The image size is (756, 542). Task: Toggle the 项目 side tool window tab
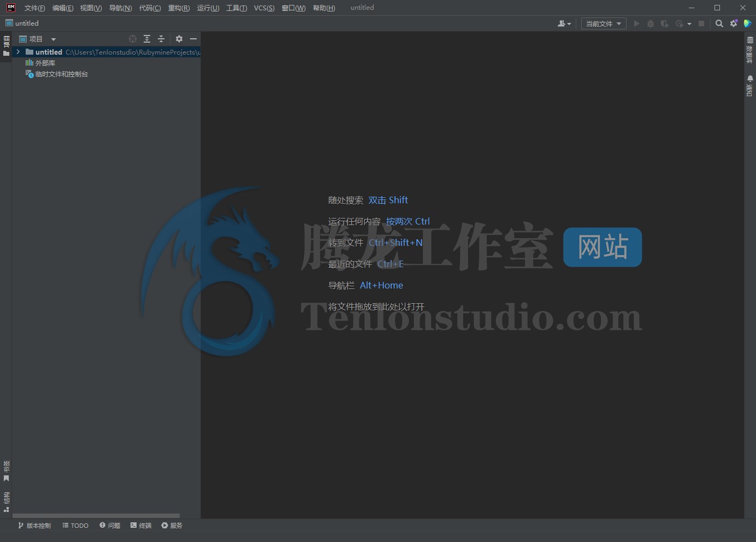pyautogui.click(x=6, y=46)
